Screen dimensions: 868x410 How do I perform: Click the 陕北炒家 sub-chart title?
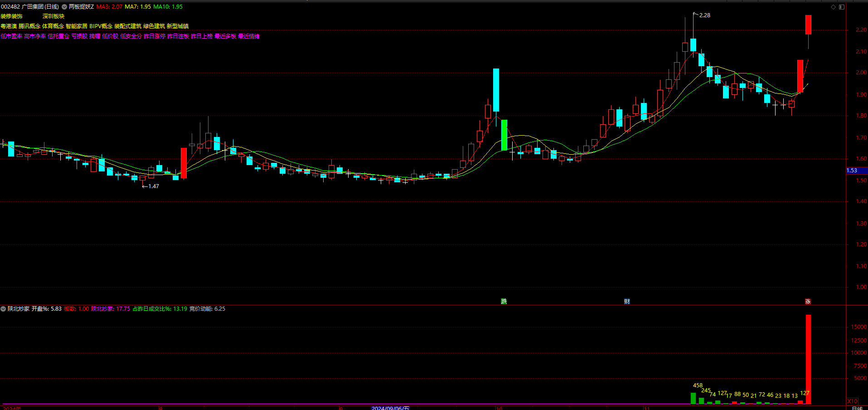[19, 309]
